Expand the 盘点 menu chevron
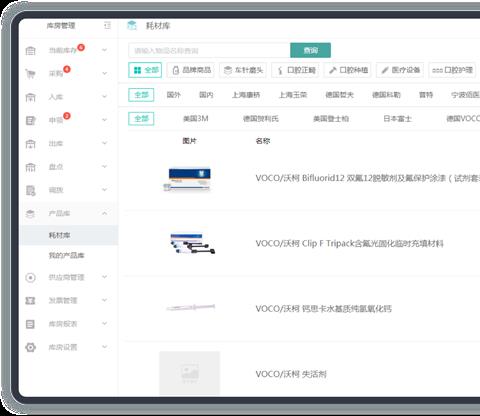 pyautogui.click(x=104, y=166)
